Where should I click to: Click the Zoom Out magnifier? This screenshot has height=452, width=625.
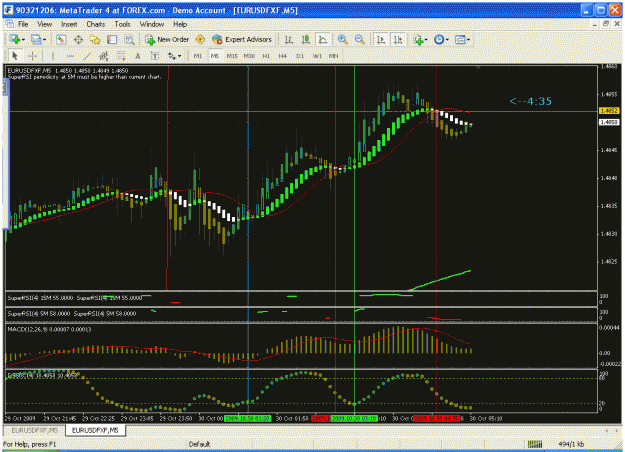[360, 39]
